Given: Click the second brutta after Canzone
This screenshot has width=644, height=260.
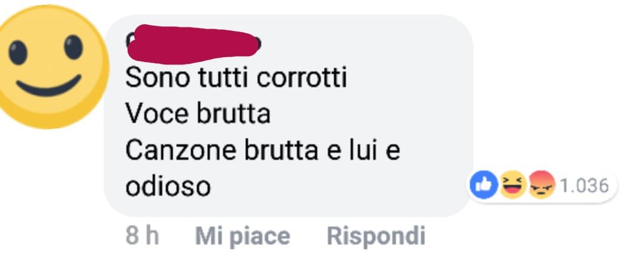Looking at the screenshot, I should pos(281,150).
